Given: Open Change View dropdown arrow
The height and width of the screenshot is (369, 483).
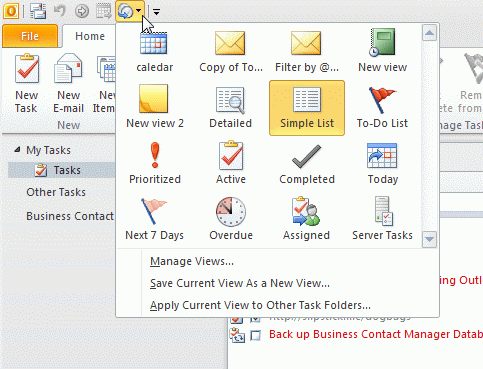Looking at the screenshot, I should pyautogui.click(x=139, y=11).
